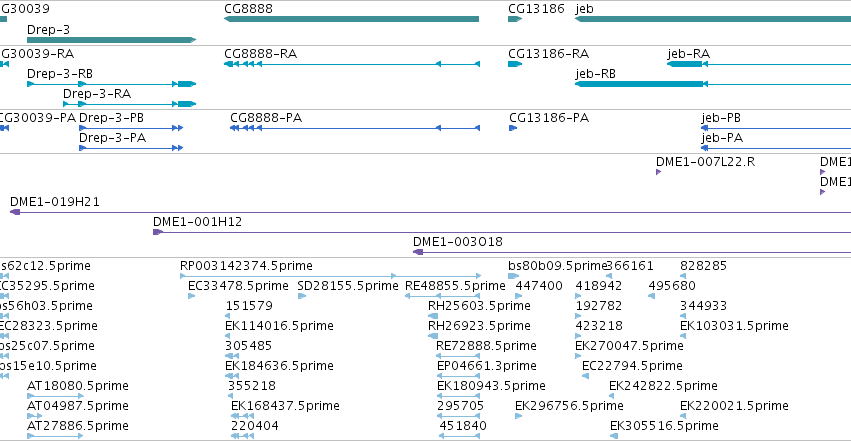This screenshot has height=441, width=851.
Task: Open the RE48855.5prime EST label
Action: pos(455,286)
